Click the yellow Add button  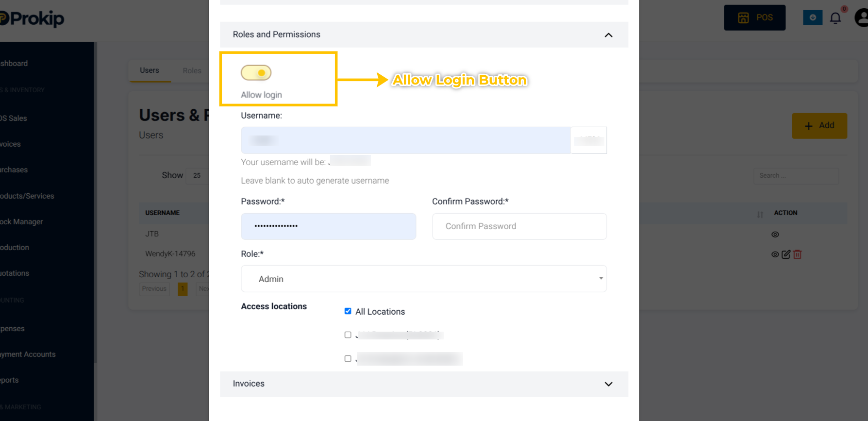coord(819,126)
